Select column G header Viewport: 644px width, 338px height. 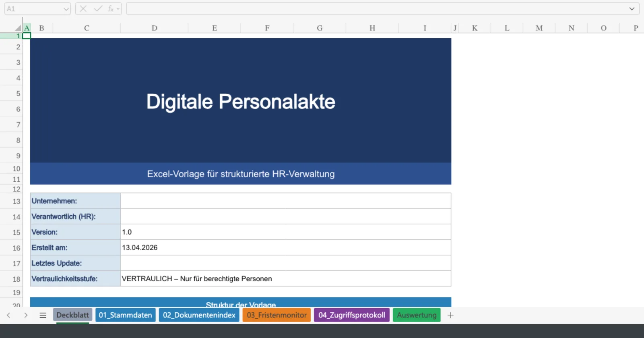(320, 28)
